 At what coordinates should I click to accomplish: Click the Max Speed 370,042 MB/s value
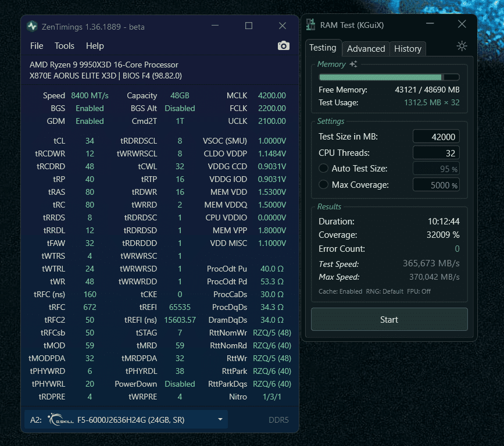[x=434, y=277]
